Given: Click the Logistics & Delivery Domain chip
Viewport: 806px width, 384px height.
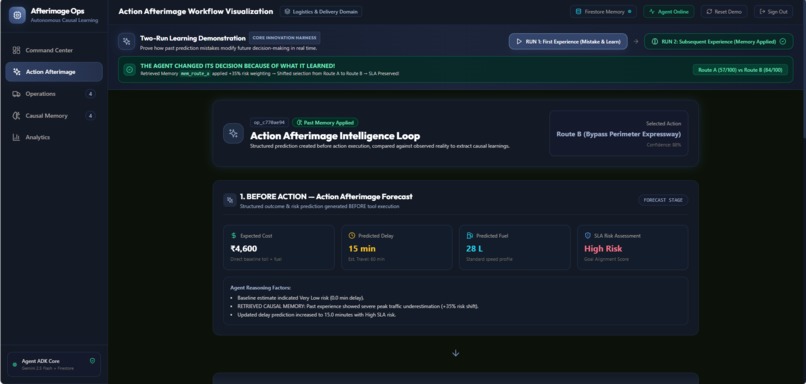Looking at the screenshot, I should [321, 11].
